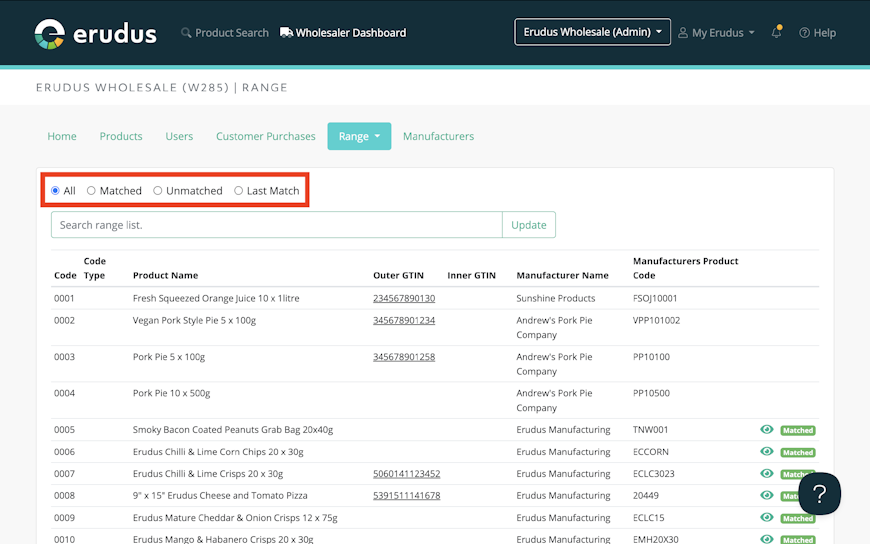Select the Last Match radio button
The image size is (870, 544).
(x=238, y=190)
